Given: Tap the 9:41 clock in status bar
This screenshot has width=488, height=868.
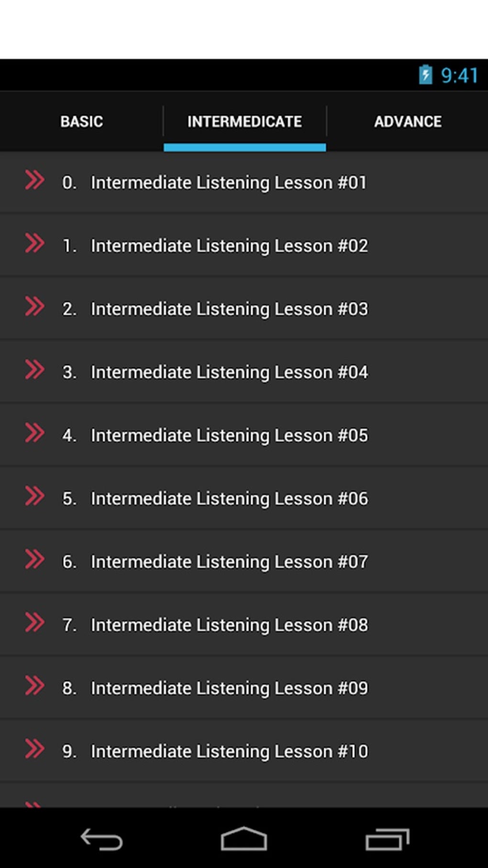Looking at the screenshot, I should click(459, 75).
